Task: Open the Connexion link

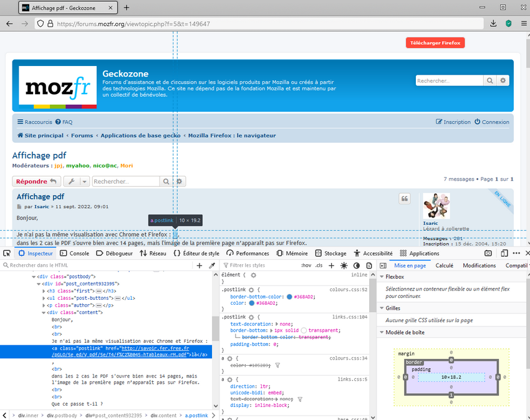Action: [x=492, y=122]
